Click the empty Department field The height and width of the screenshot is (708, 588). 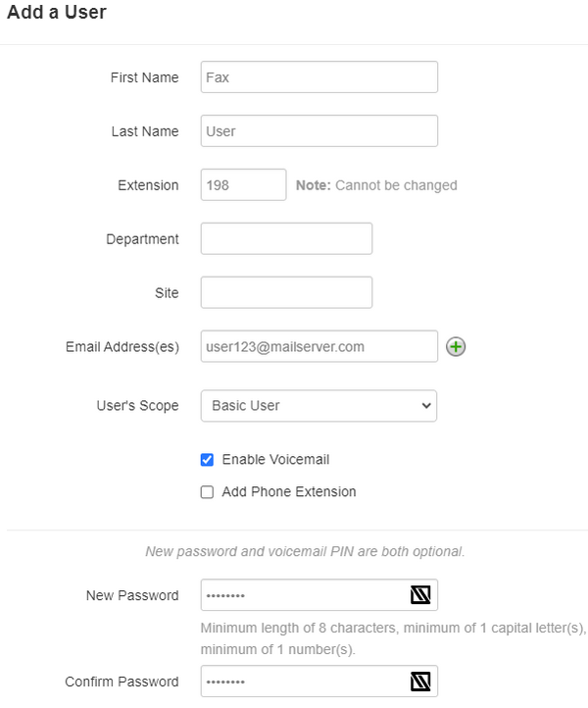coord(286,238)
